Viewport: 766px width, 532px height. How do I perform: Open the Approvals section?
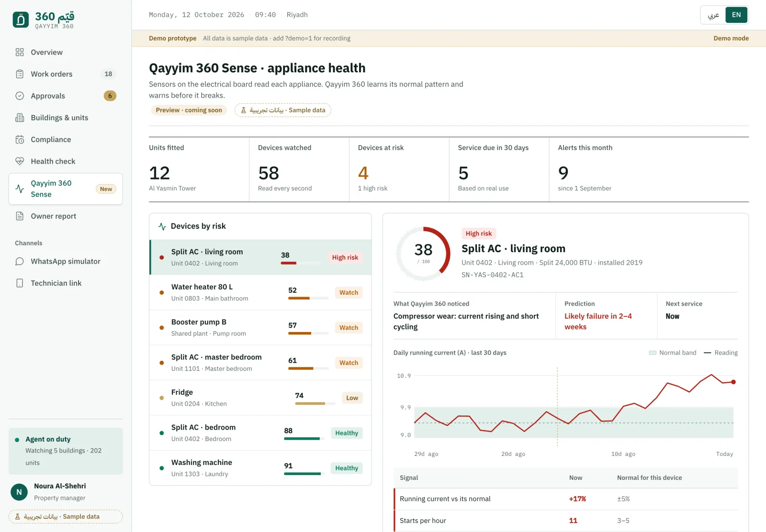pos(66,96)
